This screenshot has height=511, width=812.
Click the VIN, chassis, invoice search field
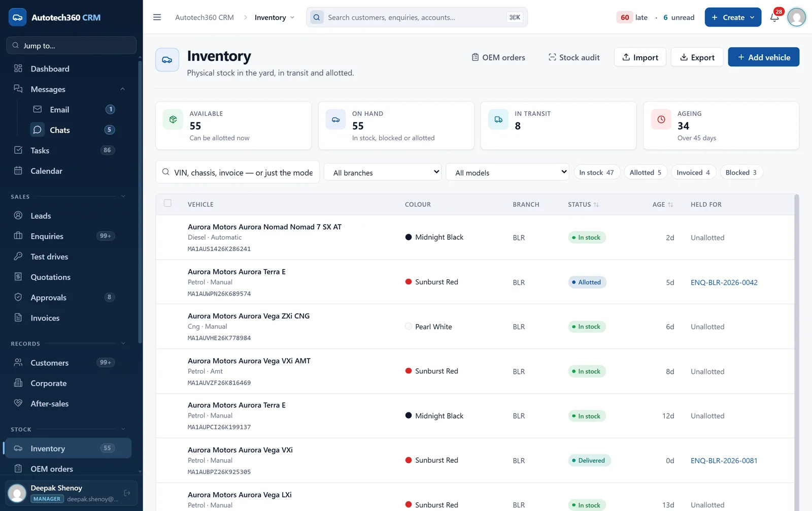[238, 172]
